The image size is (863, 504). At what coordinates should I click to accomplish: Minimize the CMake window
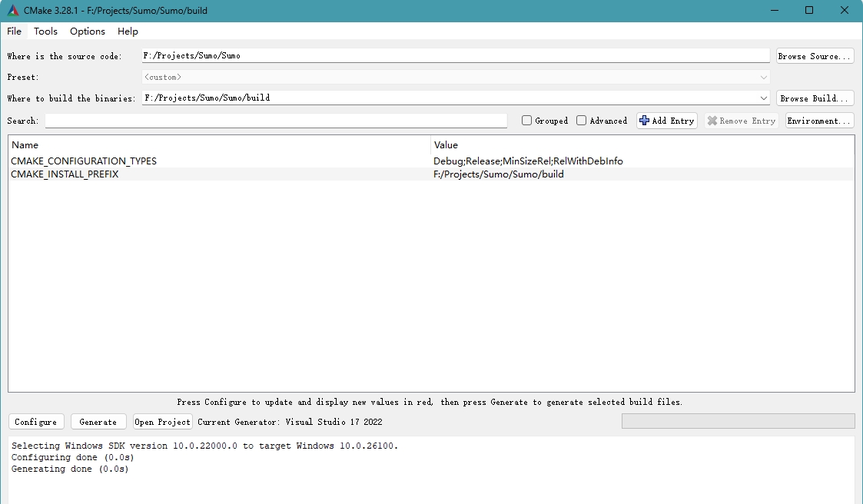(775, 11)
